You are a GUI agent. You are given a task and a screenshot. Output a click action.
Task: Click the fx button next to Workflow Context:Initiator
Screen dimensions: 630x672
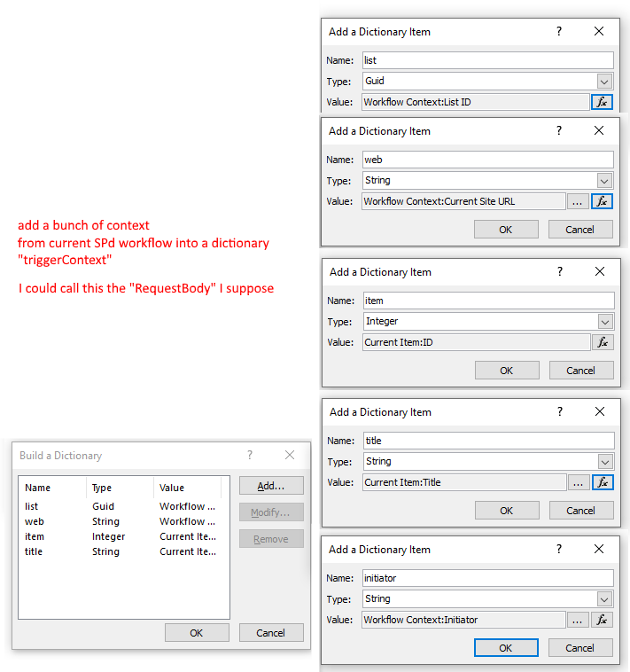pyautogui.click(x=603, y=620)
